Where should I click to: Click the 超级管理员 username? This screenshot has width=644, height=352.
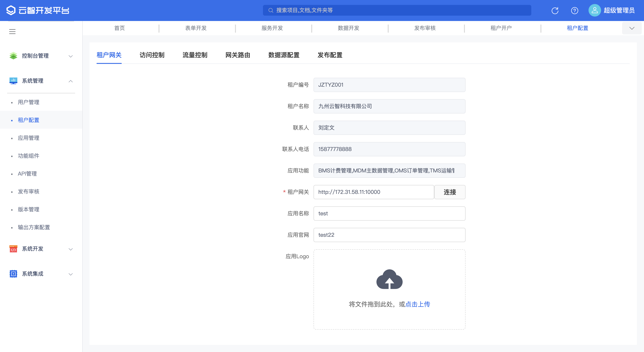(x=619, y=10)
